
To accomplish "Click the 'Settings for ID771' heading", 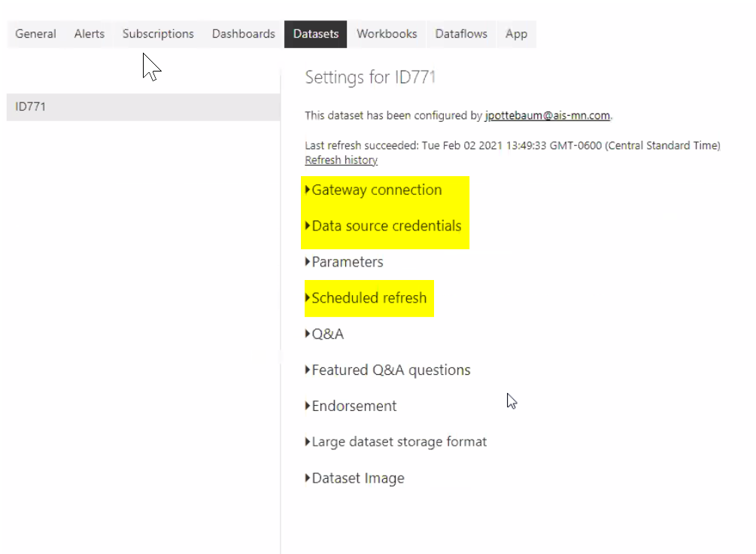I will [x=370, y=78].
